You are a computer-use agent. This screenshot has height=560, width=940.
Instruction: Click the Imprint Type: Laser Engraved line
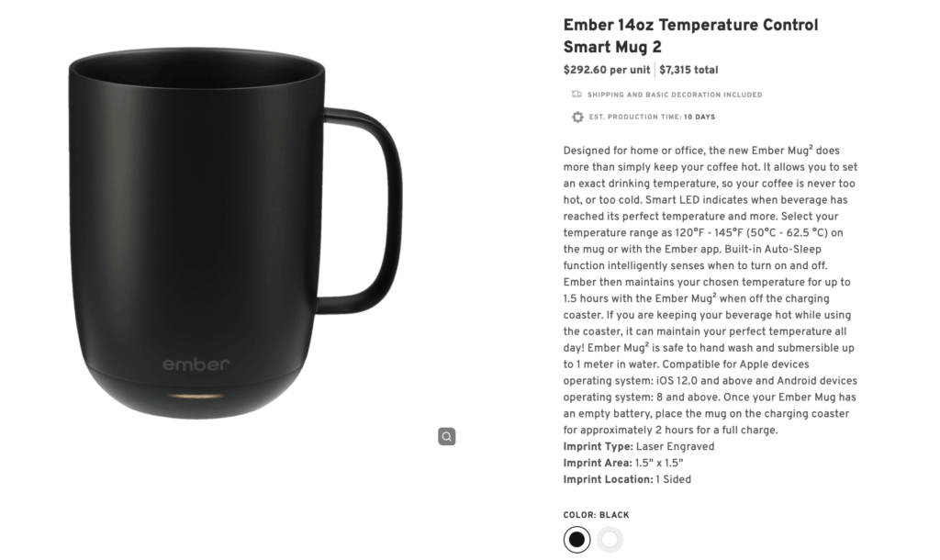click(638, 446)
